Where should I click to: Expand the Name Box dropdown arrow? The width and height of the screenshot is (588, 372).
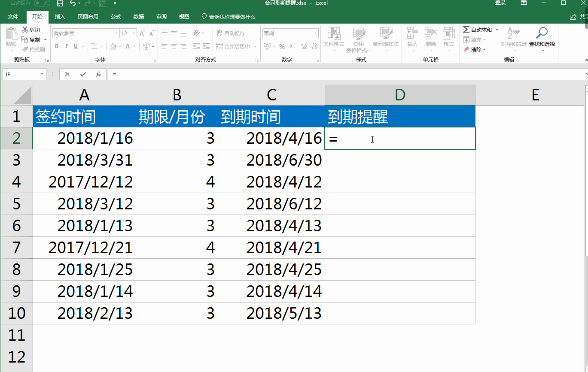[42, 74]
